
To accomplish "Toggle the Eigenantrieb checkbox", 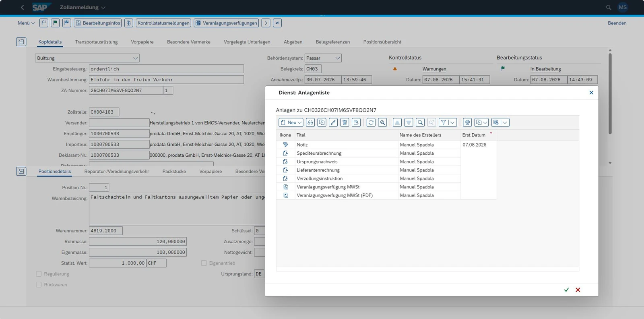I will point(204,263).
